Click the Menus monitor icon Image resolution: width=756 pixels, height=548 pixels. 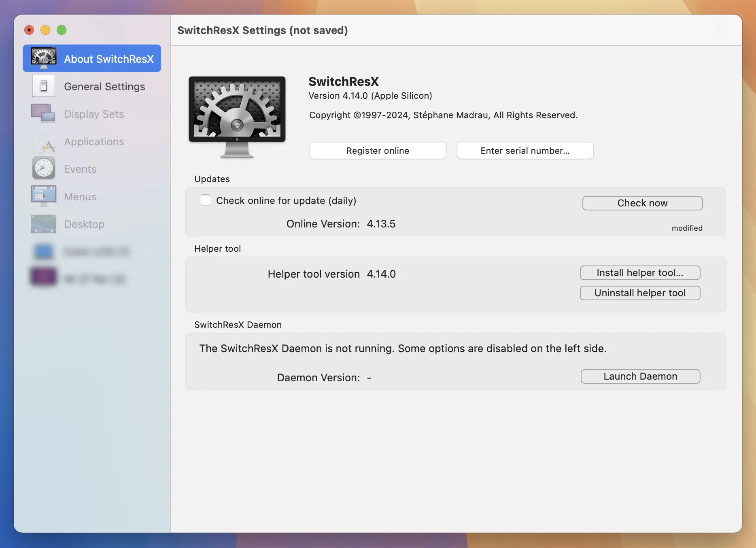point(44,196)
